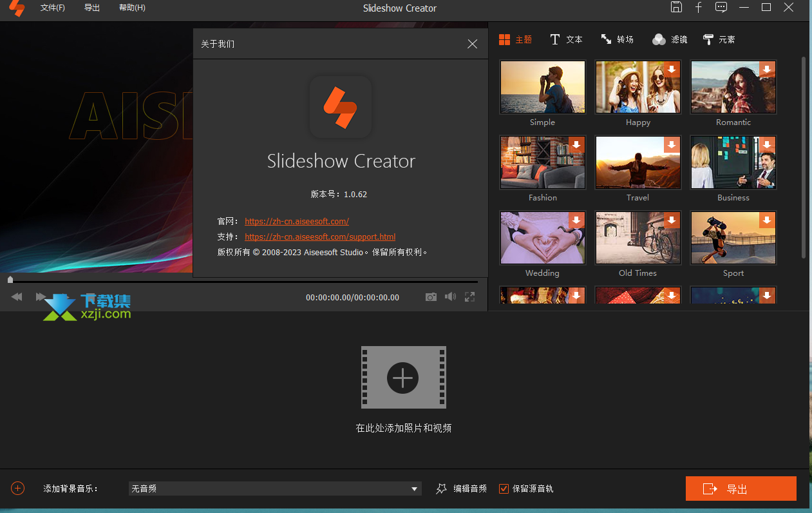Click the orange 导出 export button

point(741,489)
